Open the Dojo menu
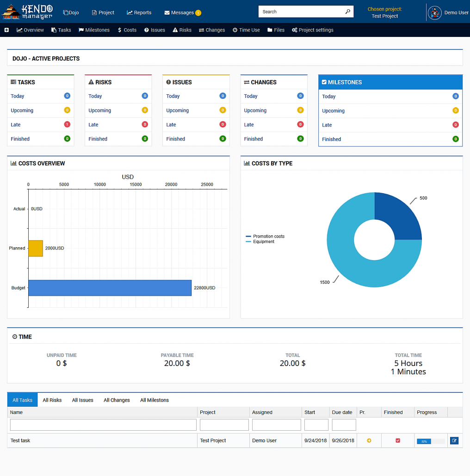470x476 pixels. (71, 12)
